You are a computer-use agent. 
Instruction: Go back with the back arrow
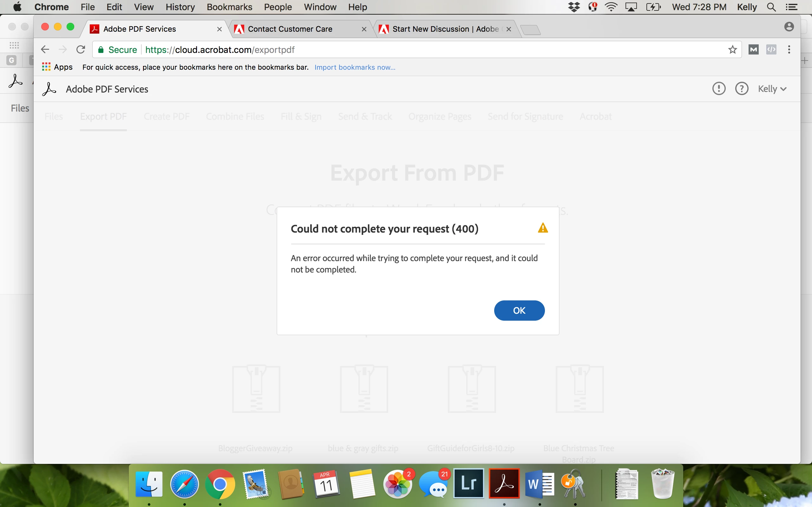point(45,50)
